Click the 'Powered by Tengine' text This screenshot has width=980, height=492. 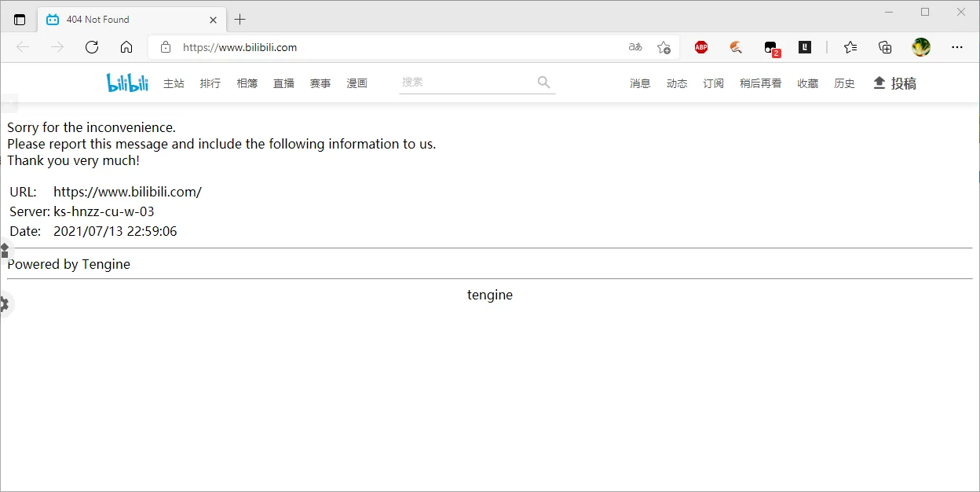(x=69, y=264)
